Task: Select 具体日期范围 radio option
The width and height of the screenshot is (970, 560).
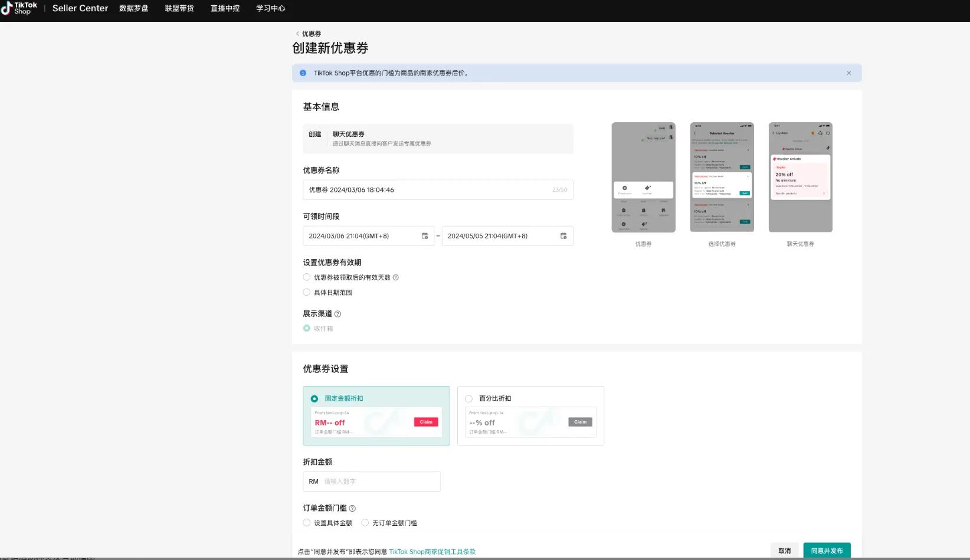Action: pos(307,292)
